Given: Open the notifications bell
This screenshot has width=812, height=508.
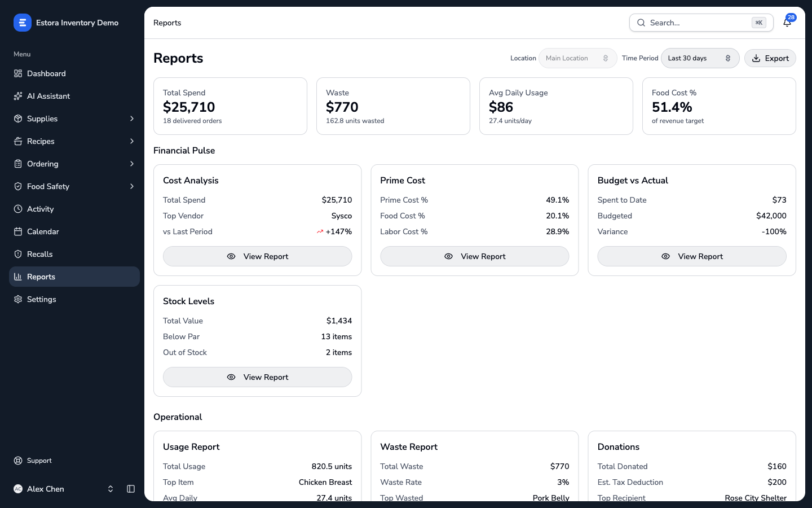Looking at the screenshot, I should point(787,23).
